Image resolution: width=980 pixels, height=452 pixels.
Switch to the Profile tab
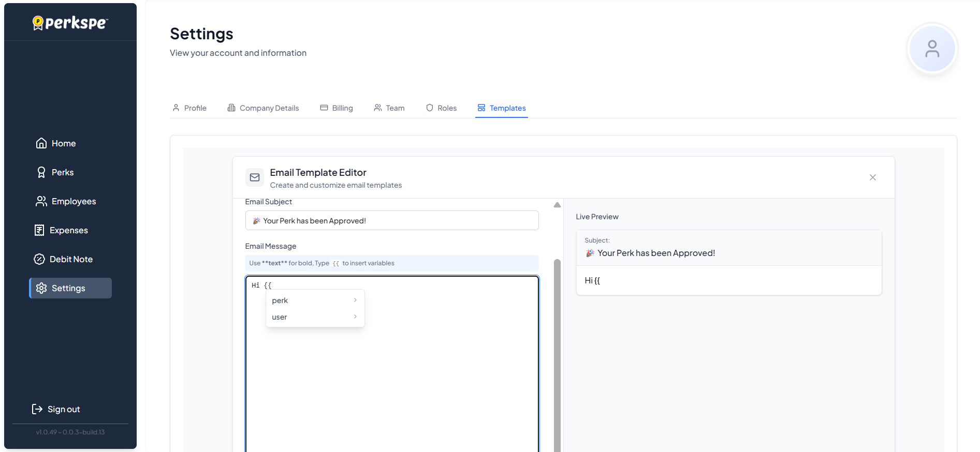click(189, 108)
